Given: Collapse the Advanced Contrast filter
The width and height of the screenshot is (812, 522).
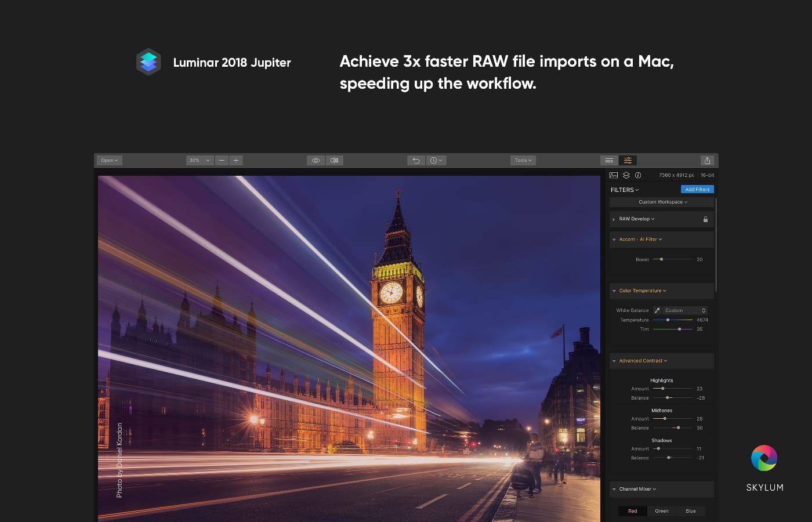Looking at the screenshot, I should [x=614, y=361].
